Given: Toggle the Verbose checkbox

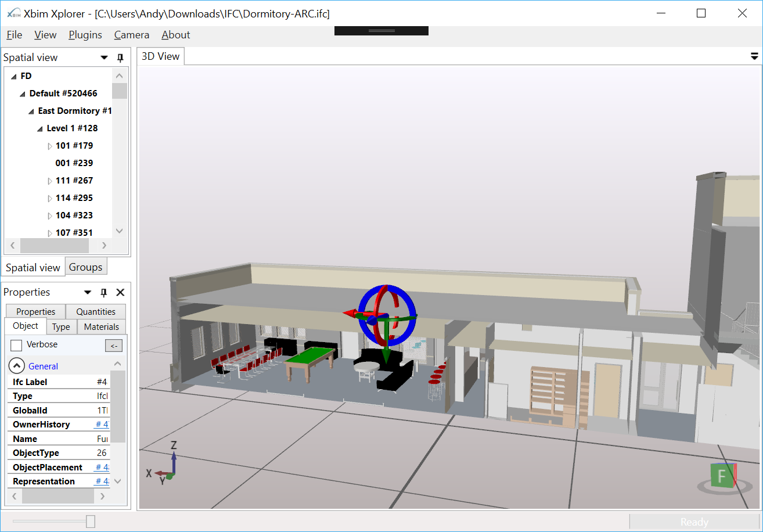Looking at the screenshot, I should coord(16,346).
